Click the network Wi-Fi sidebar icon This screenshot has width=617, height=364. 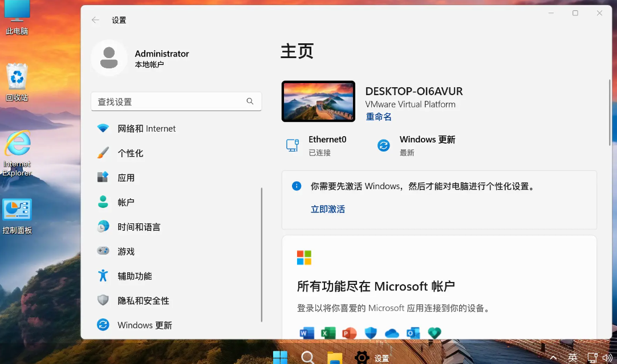[x=103, y=129]
